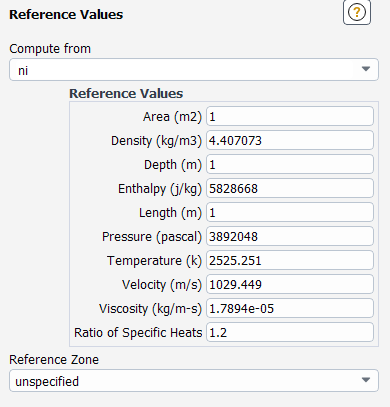Click the Depth (m) input field
This screenshot has width=390, height=407.
coord(290,164)
